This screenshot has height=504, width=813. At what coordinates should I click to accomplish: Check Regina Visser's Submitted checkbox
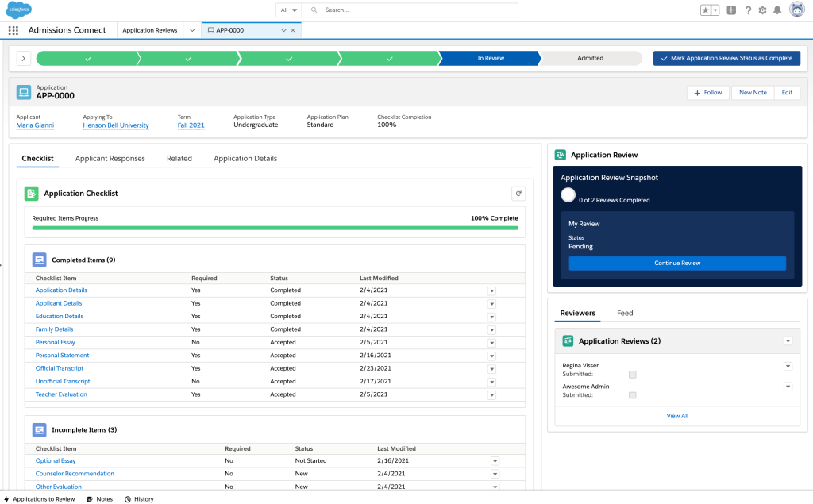coord(632,374)
